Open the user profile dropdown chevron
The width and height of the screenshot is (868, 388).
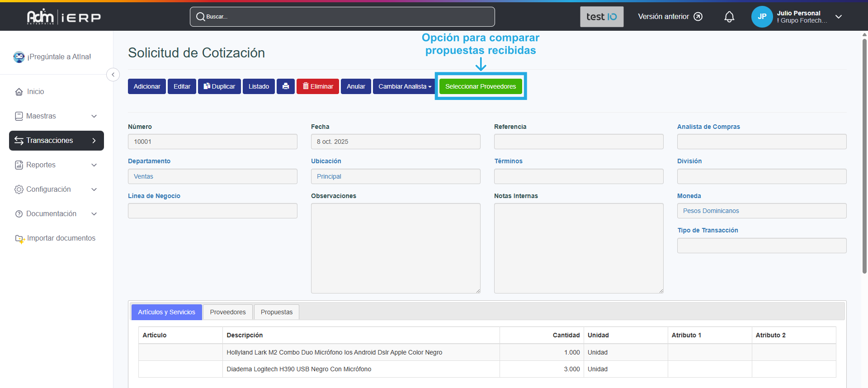tap(839, 17)
